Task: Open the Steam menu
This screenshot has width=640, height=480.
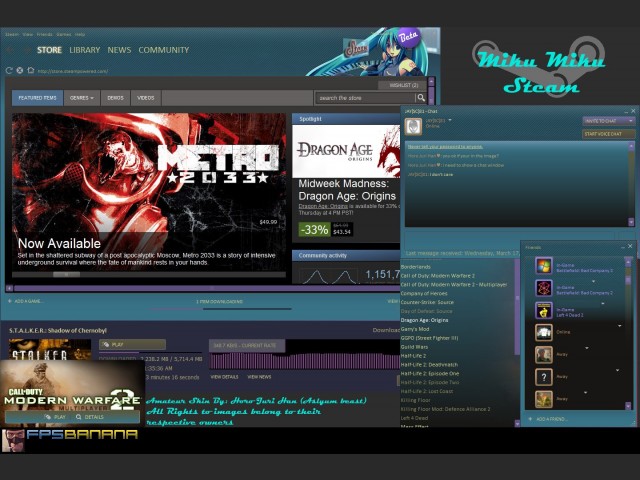Action: 12,34
